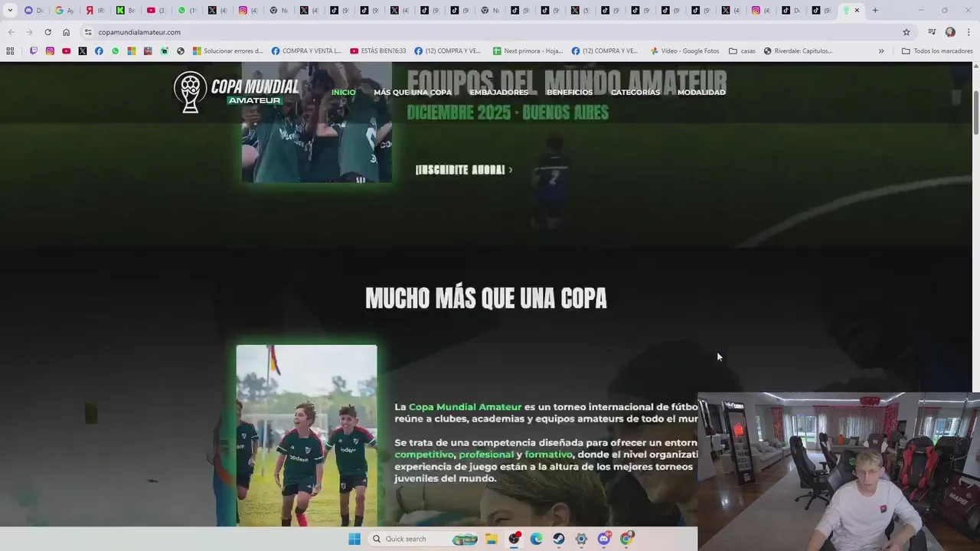980x551 pixels.
Task: Open the Twitch bookmark icon
Action: 33,51
